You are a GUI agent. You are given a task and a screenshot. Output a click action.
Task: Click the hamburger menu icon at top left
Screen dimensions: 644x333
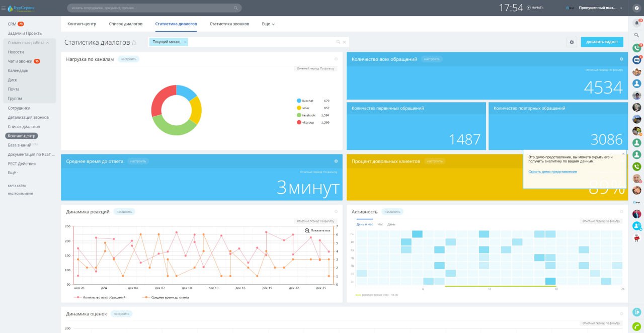[x=4, y=8]
